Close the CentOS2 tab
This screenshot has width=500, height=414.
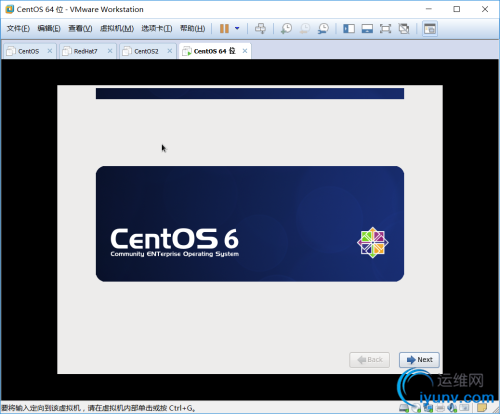pyautogui.click(x=170, y=51)
